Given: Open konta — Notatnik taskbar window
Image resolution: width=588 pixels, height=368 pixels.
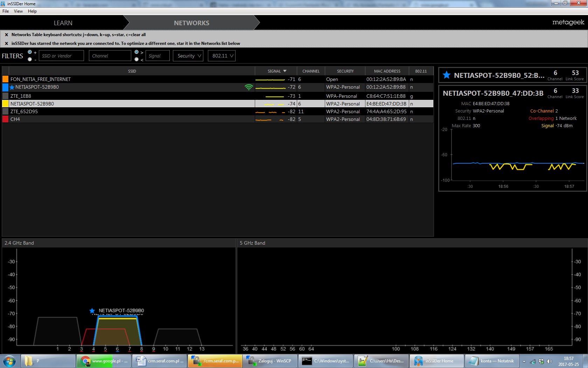Looking at the screenshot, I should [x=492, y=361].
